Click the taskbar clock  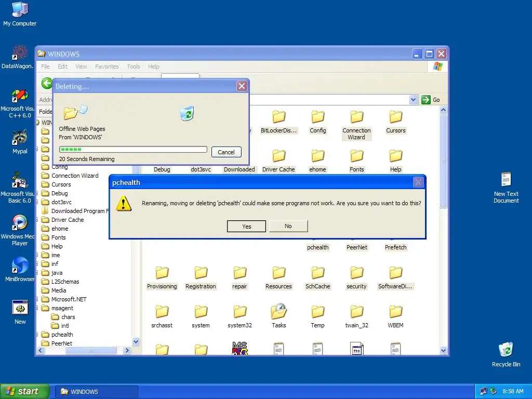513,391
